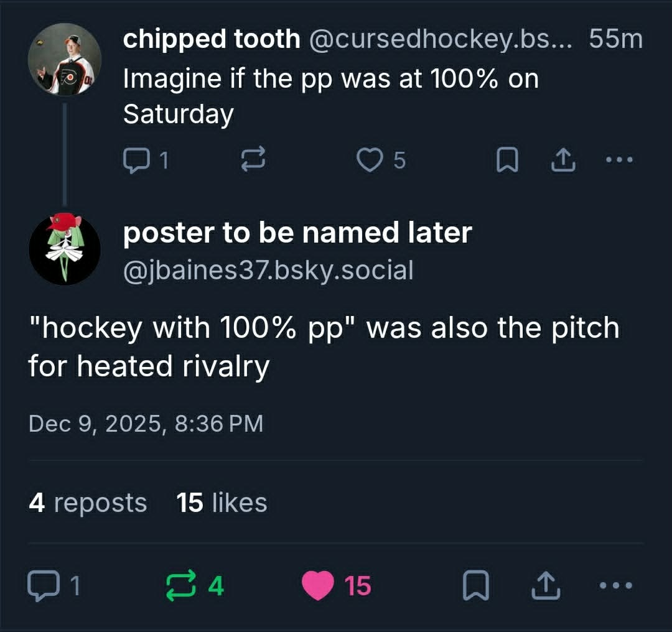Open the Dec 9, 2025 timestamp
Image resolution: width=672 pixels, height=632 pixels.
pyautogui.click(x=146, y=424)
